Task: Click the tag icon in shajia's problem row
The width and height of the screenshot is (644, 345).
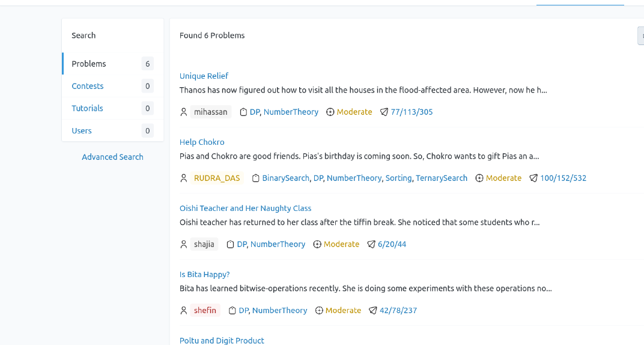Action: tap(230, 244)
